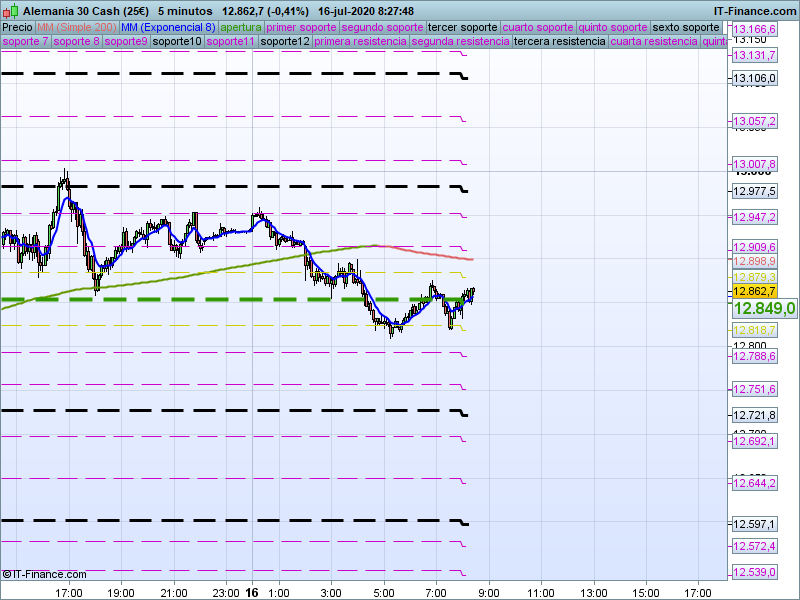Click the 9:00 time axis marker

click(x=488, y=591)
